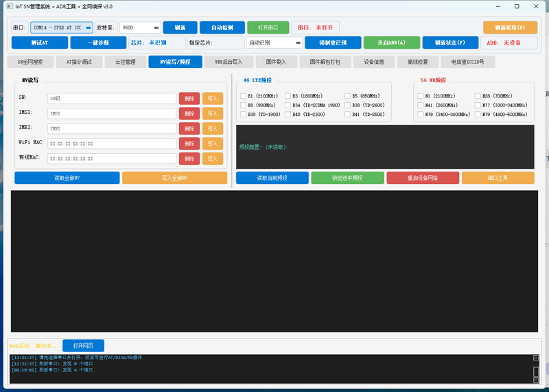Open the 固件解包打包 tab
Viewport: 549px width, 392px height.
tap(325, 62)
